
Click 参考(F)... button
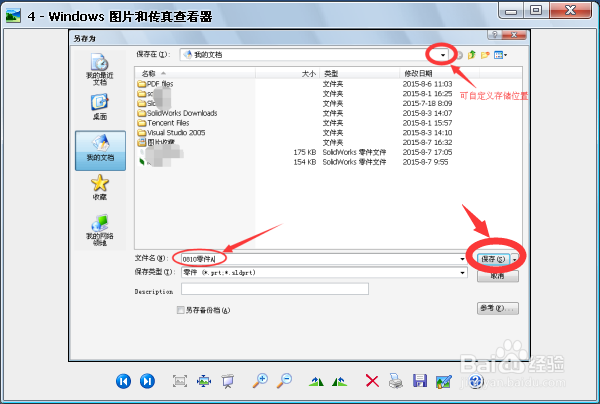(498, 308)
